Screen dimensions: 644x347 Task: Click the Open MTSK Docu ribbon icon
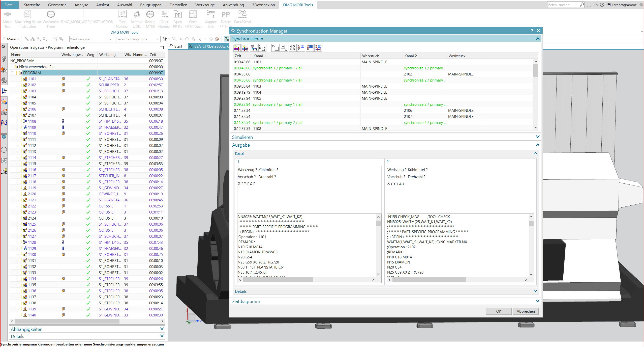point(193,19)
